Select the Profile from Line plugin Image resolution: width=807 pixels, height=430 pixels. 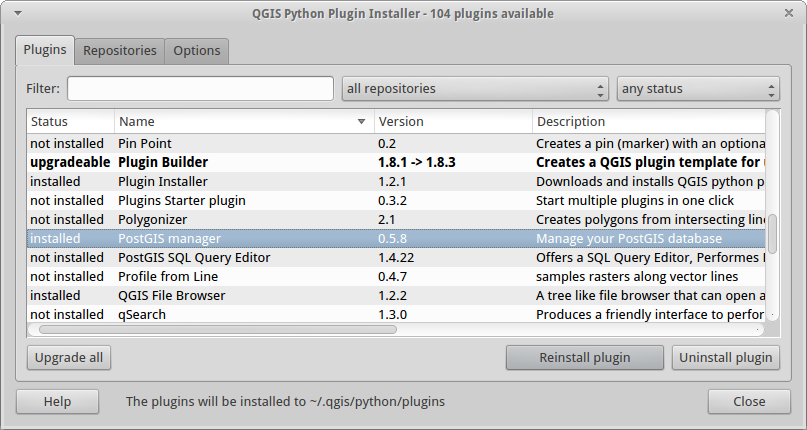[396, 277]
